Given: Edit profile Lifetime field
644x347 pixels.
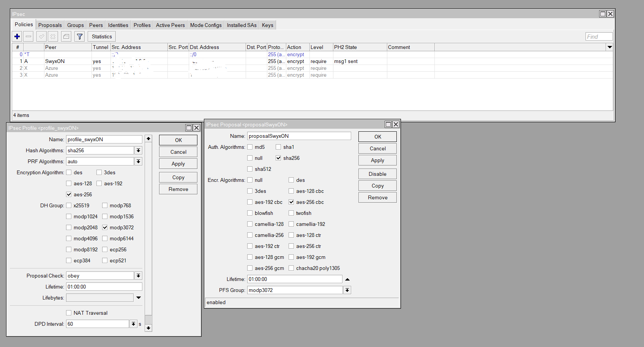Looking at the screenshot, I should click(x=104, y=287).
